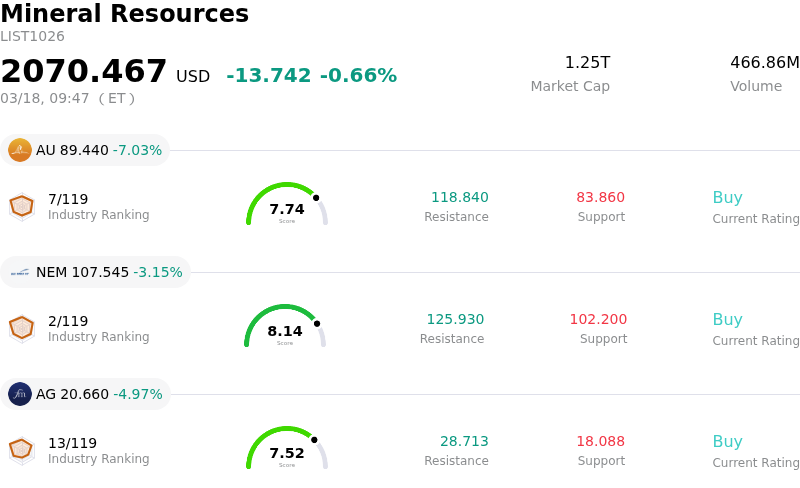Select the AU 89.440 stock chip

(85, 150)
